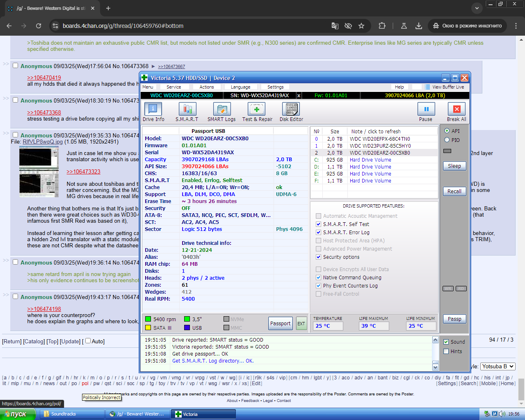Open the Service menu
Image resolution: width=525 pixels, height=420 pixels.
(x=173, y=87)
